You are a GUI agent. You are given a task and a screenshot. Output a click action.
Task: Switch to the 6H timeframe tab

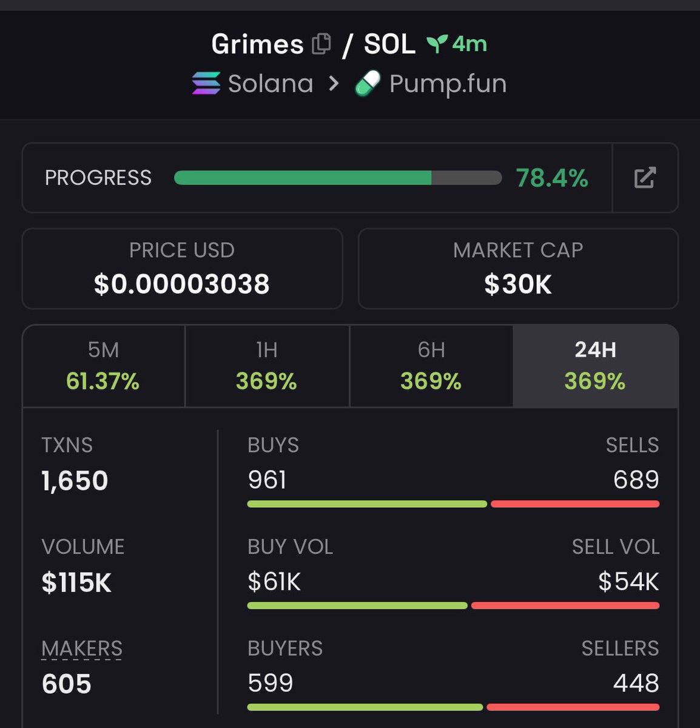click(x=431, y=366)
